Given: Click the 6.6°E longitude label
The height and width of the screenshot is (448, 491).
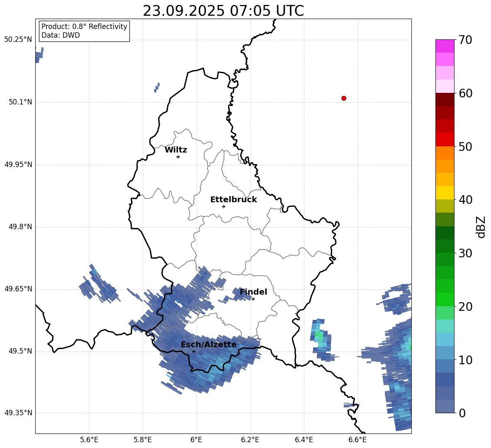Looking at the screenshot, I should [x=357, y=440].
